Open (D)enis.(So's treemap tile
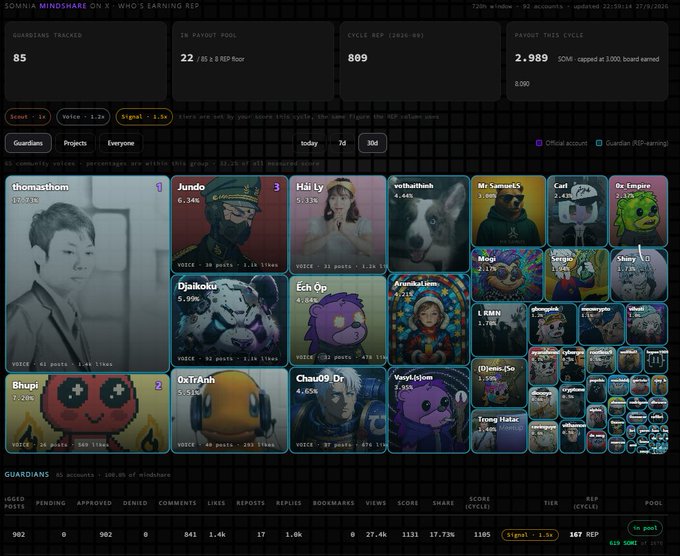This screenshot has height=556, width=680. point(499,383)
